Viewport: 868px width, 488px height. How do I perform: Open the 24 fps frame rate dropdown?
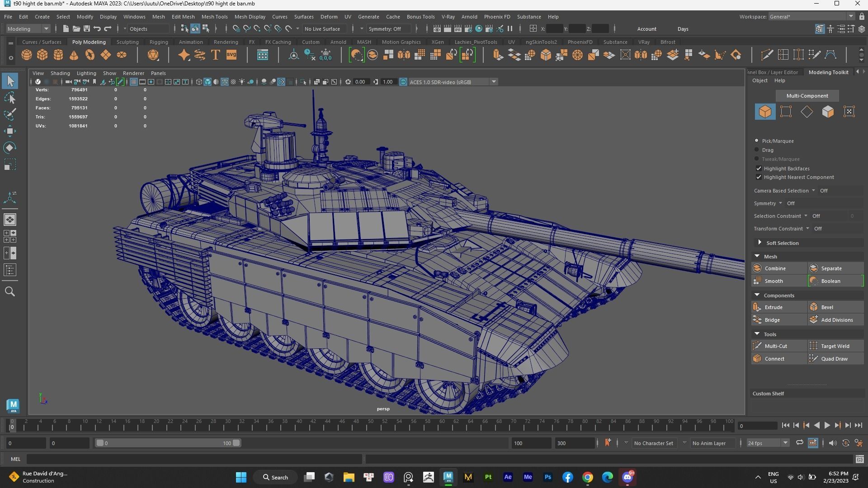click(768, 443)
